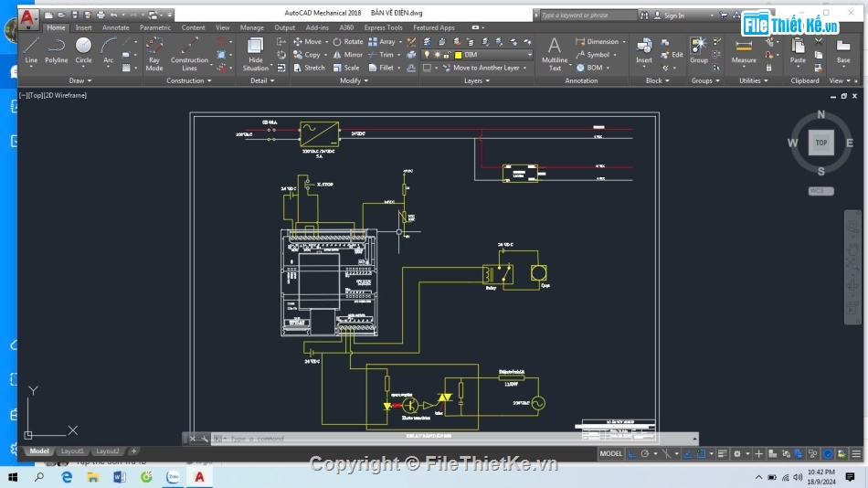Click the Dimension tool
Screen dimensions: 868x488
tap(597, 41)
